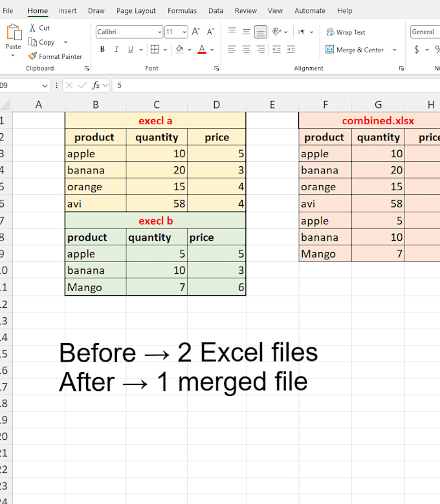
Task: Copy the selected cell
Action: point(41,42)
